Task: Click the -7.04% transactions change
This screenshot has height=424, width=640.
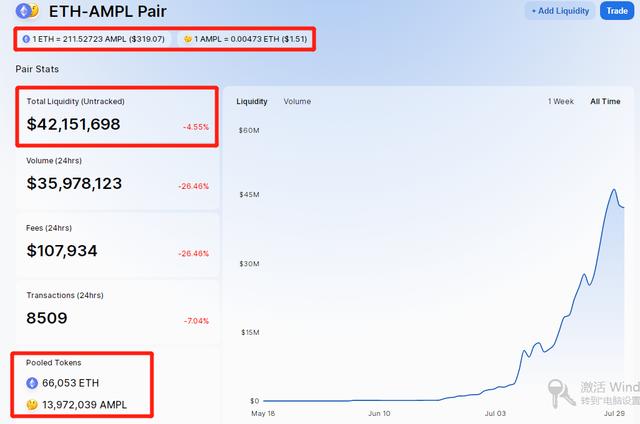Action: tap(196, 321)
